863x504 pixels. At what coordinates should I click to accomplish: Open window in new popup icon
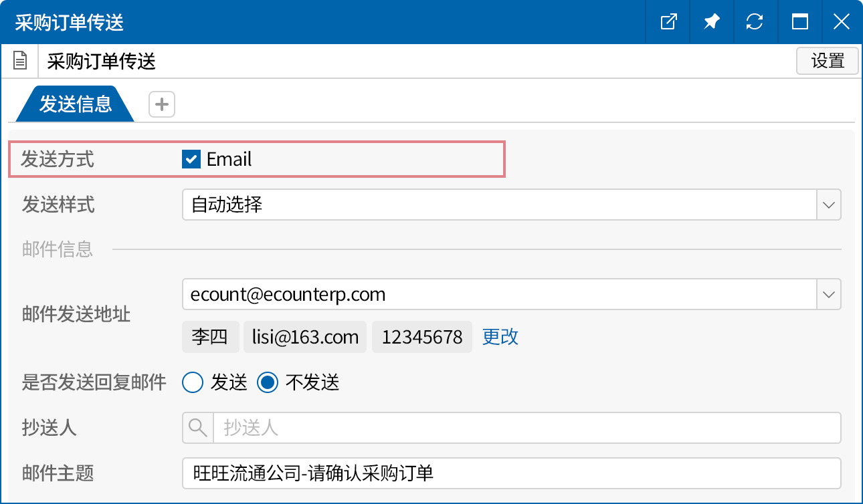(668, 22)
